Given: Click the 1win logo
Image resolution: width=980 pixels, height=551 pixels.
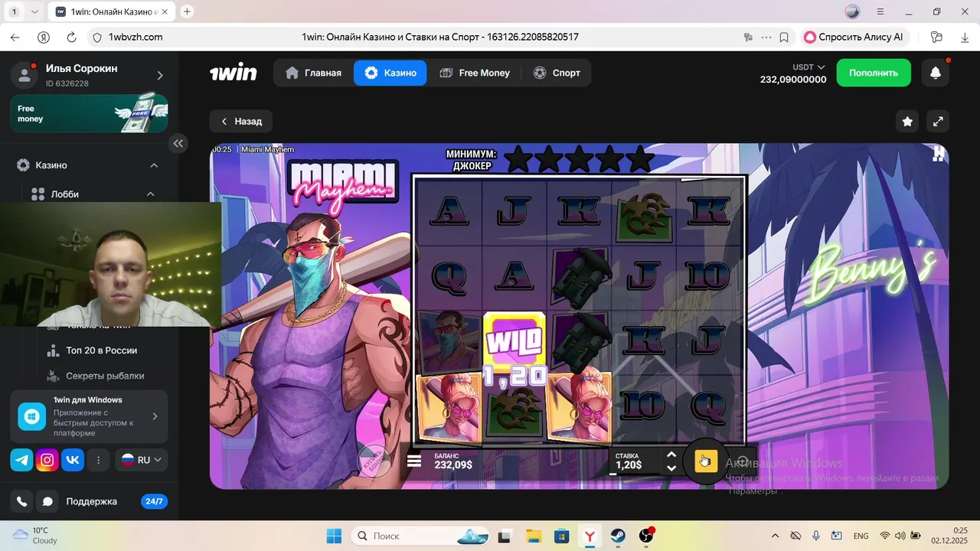Looking at the screenshot, I should (x=234, y=73).
